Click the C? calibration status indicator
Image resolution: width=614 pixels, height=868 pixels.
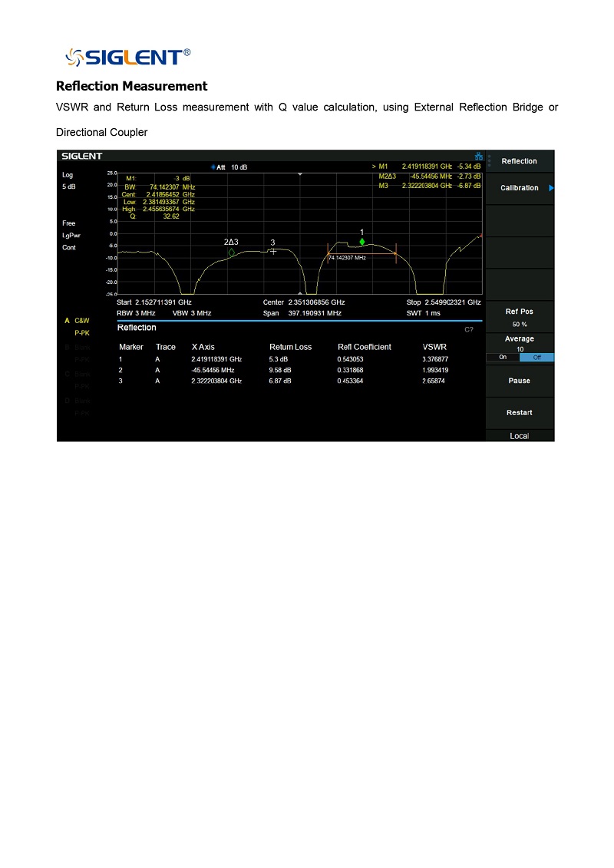coord(469,330)
